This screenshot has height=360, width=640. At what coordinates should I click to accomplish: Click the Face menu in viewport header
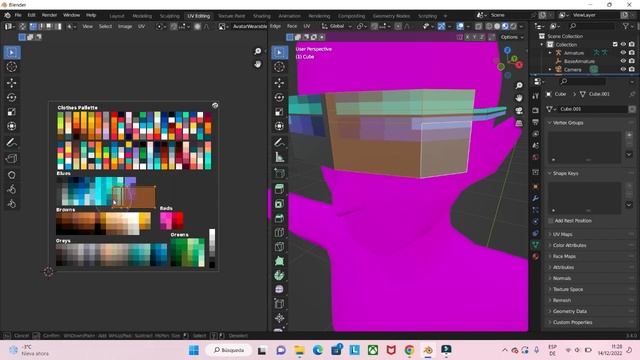(x=292, y=26)
